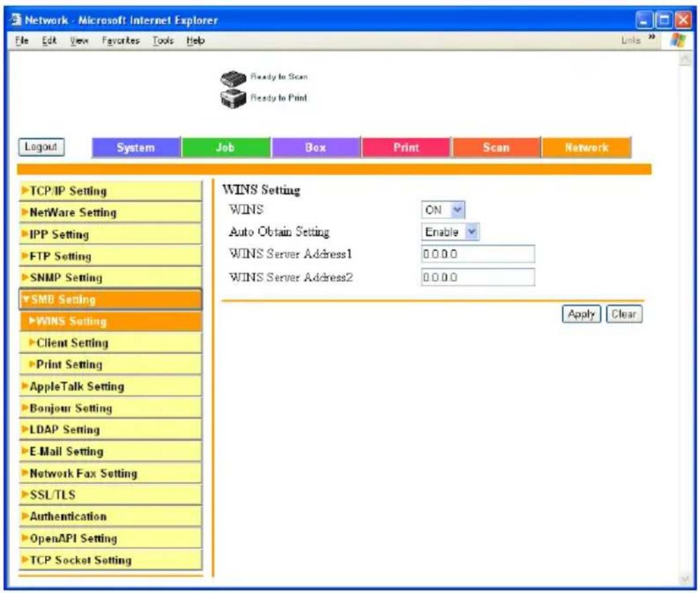This screenshot has height=593, width=700.
Task: Select WINS Setting submenu item
Action: coord(110,321)
